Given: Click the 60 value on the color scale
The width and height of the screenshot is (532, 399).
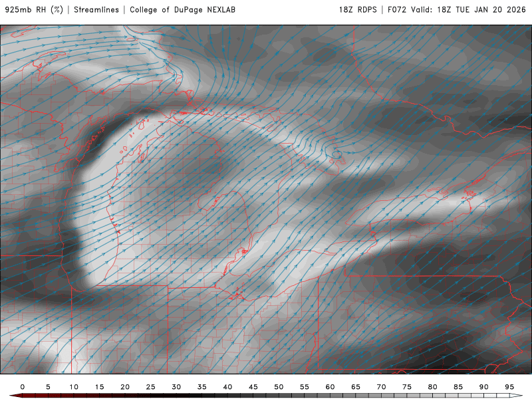Looking at the screenshot, I should 330,387.
